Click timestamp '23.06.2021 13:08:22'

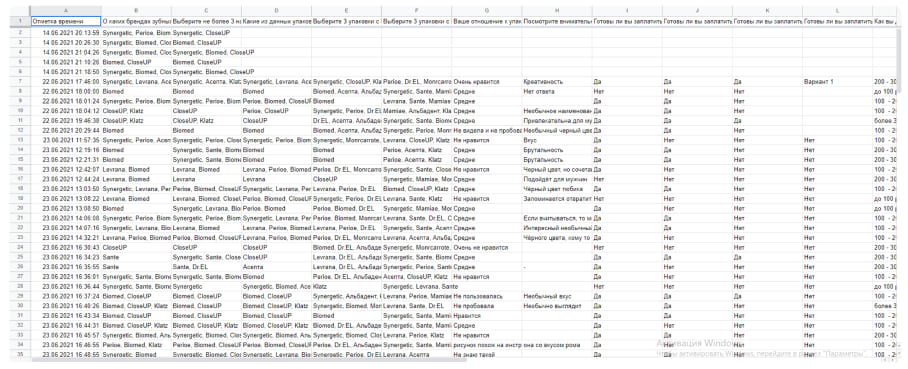click(x=71, y=198)
